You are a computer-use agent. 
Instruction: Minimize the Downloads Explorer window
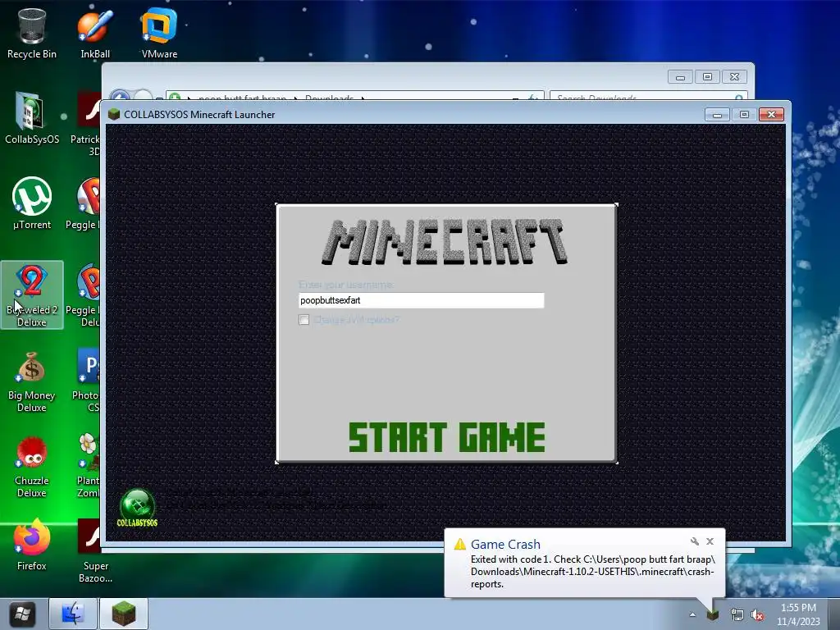pos(680,77)
